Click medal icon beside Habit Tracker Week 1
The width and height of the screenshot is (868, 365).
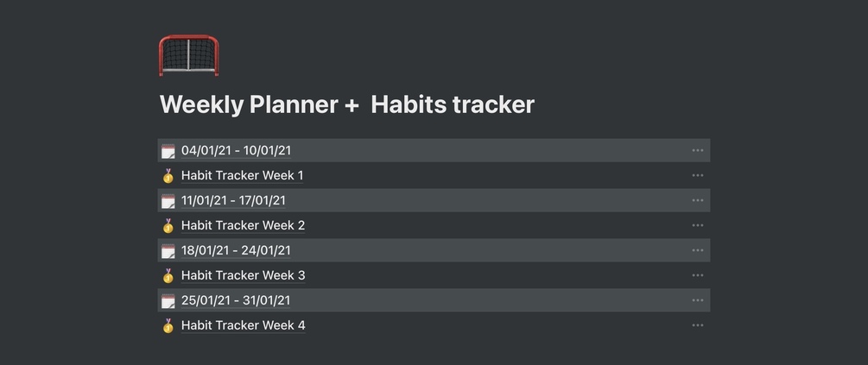[x=168, y=176]
